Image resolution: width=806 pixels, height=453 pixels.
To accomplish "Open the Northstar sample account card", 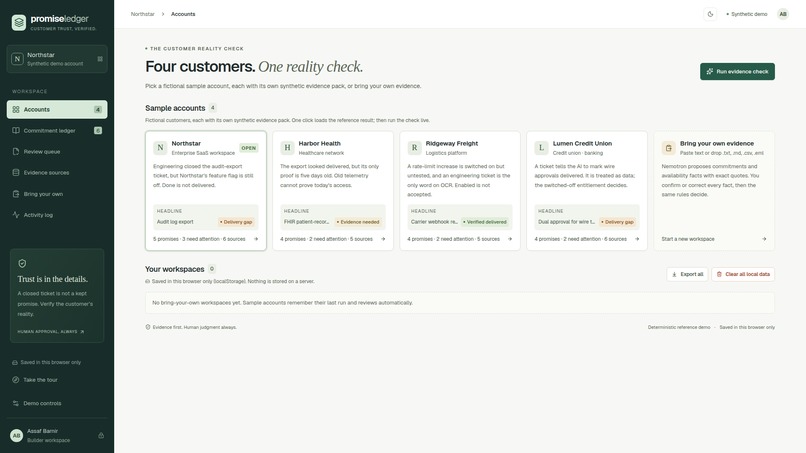I will [x=206, y=191].
